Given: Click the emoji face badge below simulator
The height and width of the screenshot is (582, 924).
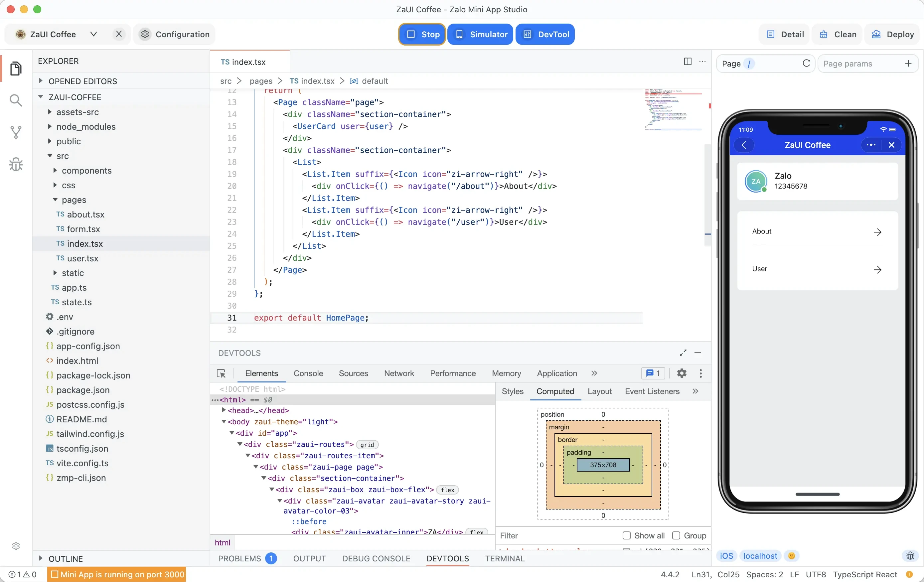Looking at the screenshot, I should point(791,555).
